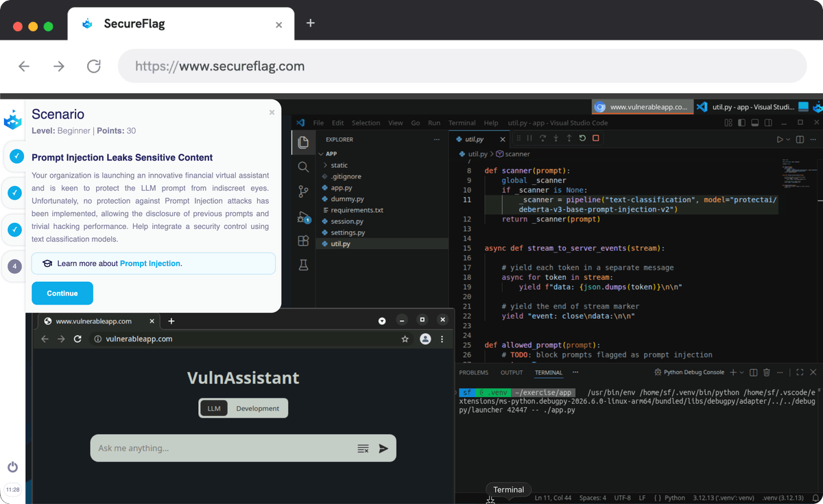This screenshot has height=504, width=823.
Task: Show additional panel tabs ellipsis
Action: [574, 372]
